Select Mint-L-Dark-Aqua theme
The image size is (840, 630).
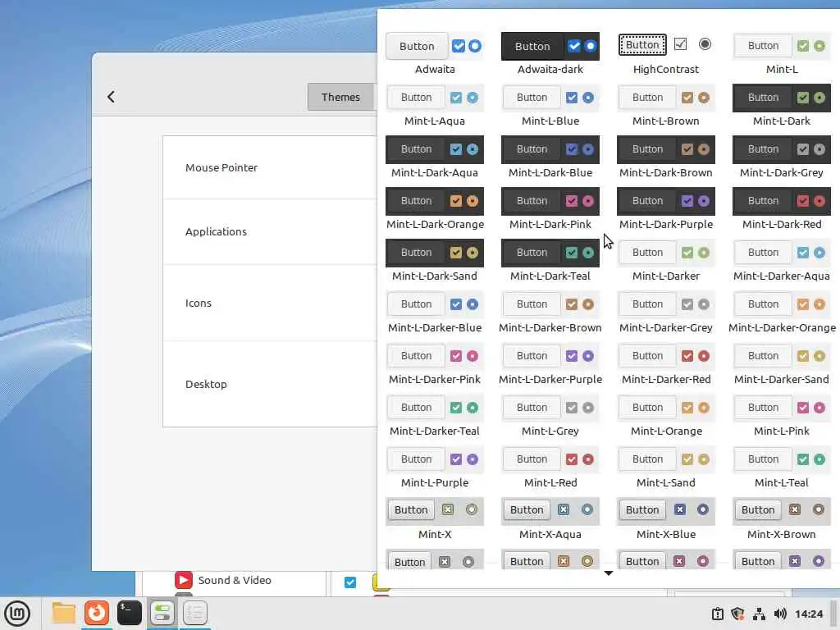click(435, 157)
